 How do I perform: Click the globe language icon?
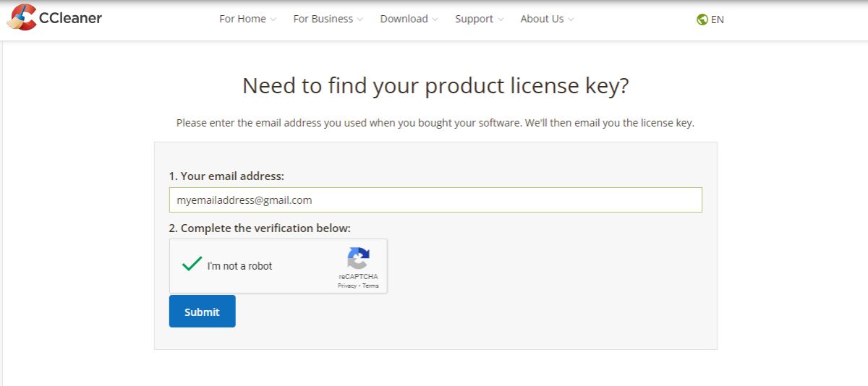coord(702,20)
